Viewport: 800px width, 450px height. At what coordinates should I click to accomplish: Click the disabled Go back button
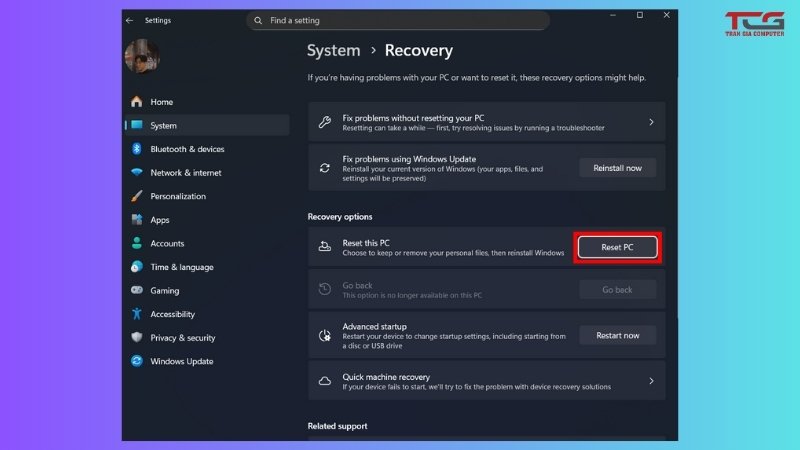click(617, 289)
